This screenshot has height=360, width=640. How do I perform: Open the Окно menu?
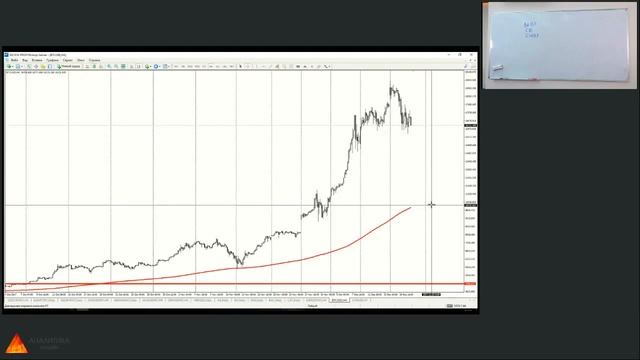coord(81,60)
